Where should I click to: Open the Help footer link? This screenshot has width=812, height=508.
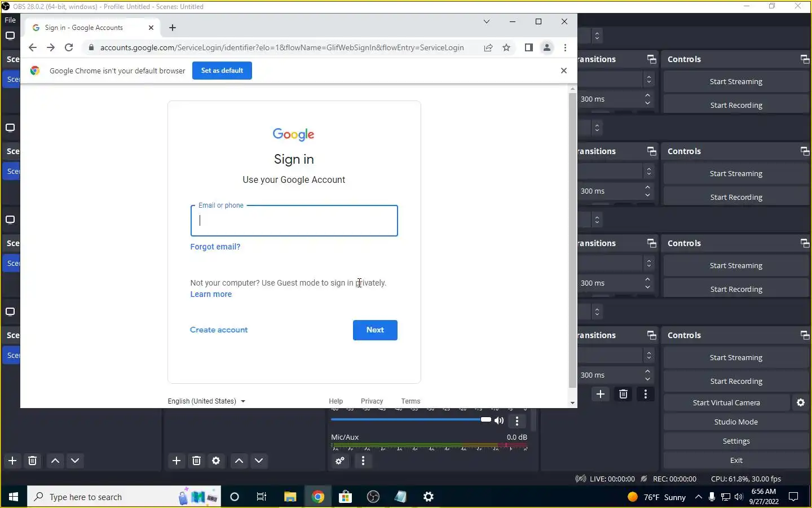[x=336, y=401]
